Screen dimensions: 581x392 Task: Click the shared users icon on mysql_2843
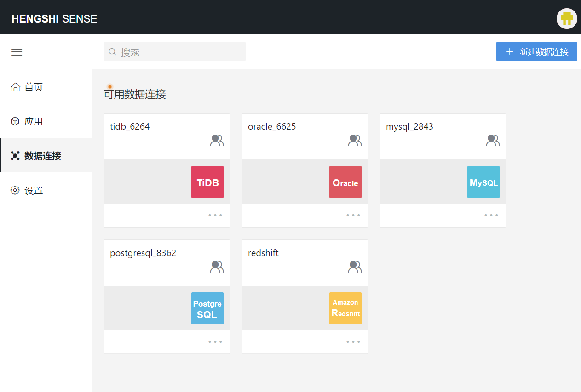point(493,140)
